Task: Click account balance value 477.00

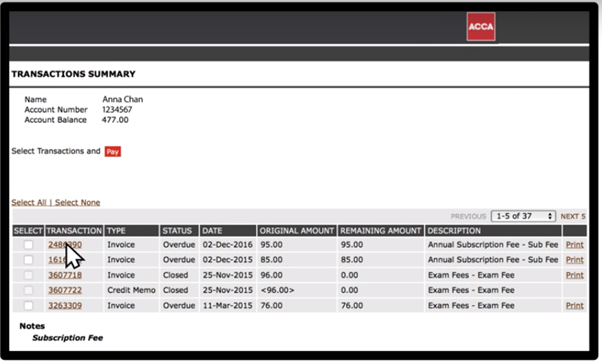Action: click(x=115, y=120)
